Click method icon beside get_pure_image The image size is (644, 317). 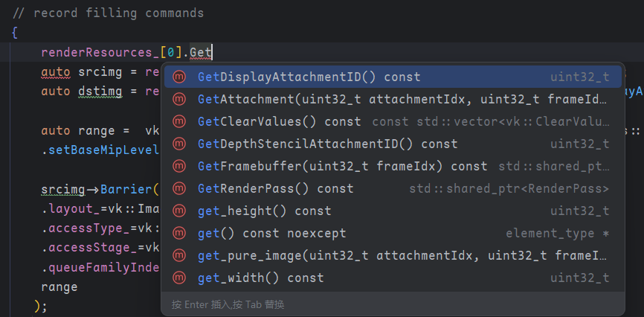[x=179, y=255]
